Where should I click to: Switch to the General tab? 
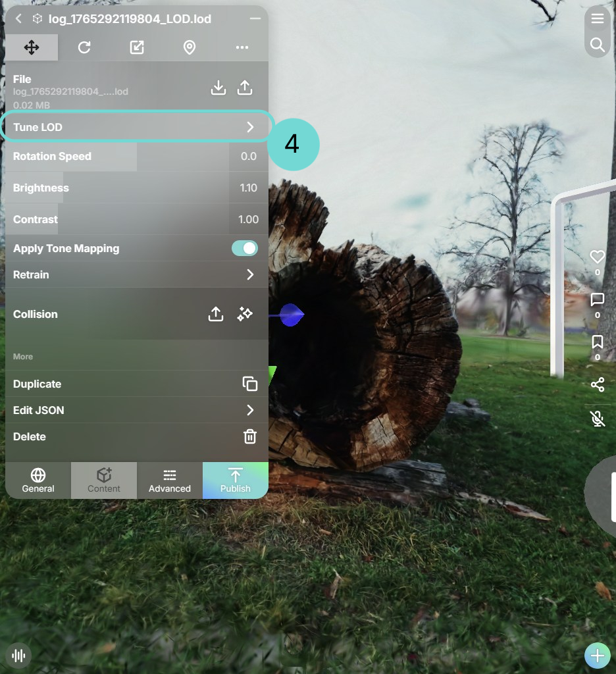[38, 480]
